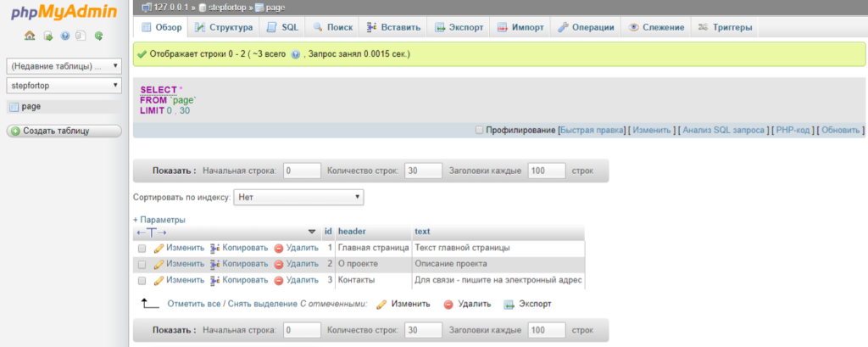Sort by the text column heading
Screen dimensions: 868x347
(422, 231)
